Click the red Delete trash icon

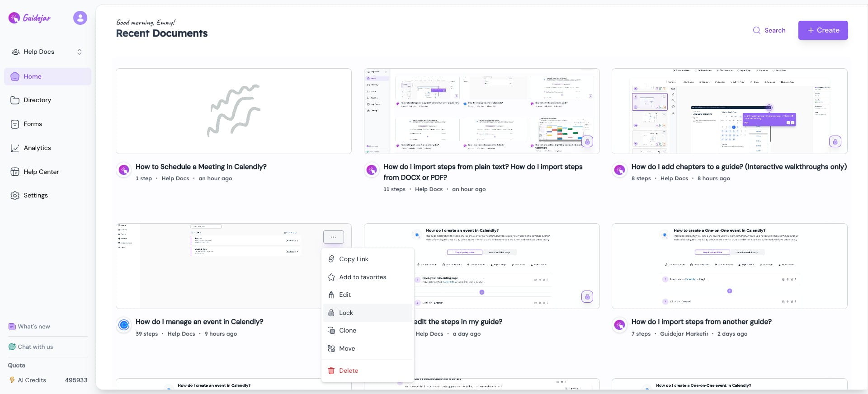click(x=331, y=371)
